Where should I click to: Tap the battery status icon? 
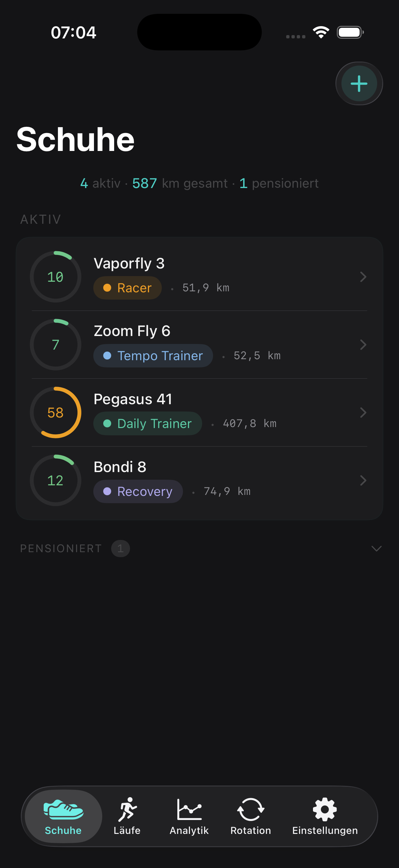point(350,32)
